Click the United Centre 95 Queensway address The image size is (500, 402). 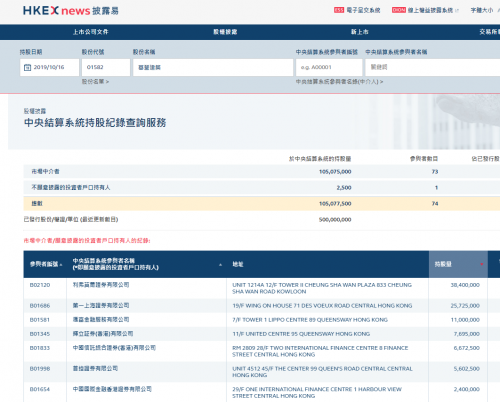point(301,334)
